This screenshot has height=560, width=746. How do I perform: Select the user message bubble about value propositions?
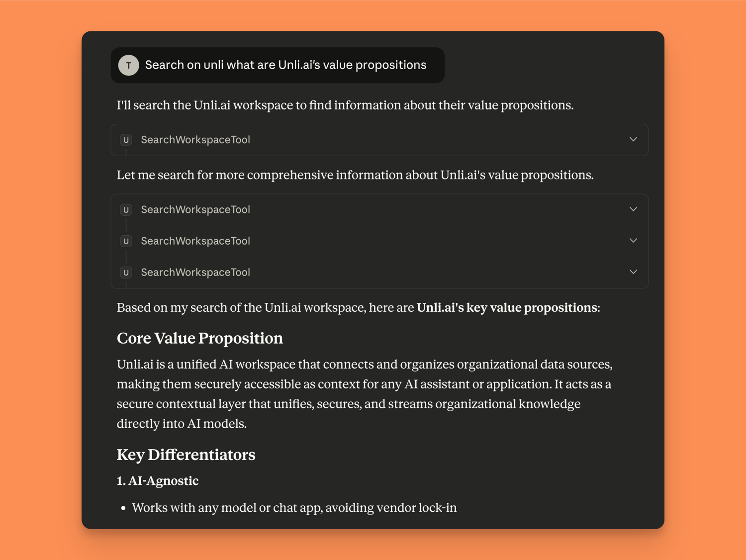coord(277,65)
